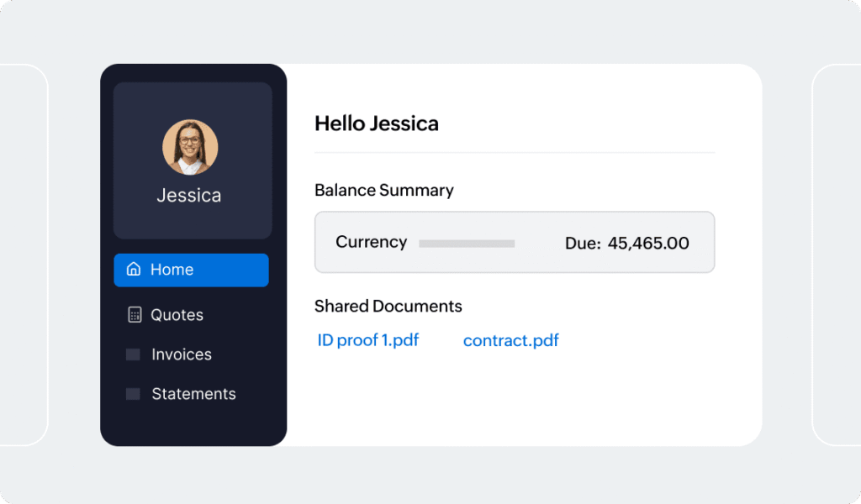This screenshot has height=504, width=861.
Task: Click the Due: label in the balance box
Action: point(583,244)
